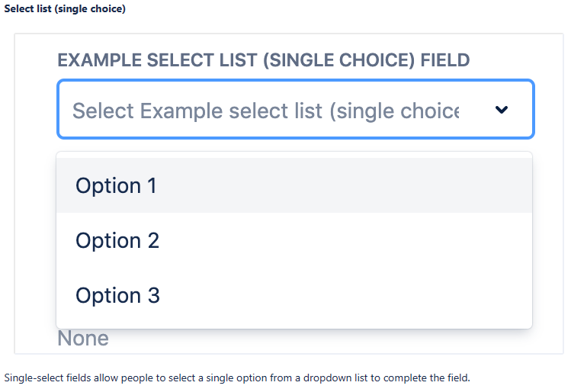Close the dropdown via the down arrow
The height and width of the screenshot is (392, 571).
pos(501,110)
